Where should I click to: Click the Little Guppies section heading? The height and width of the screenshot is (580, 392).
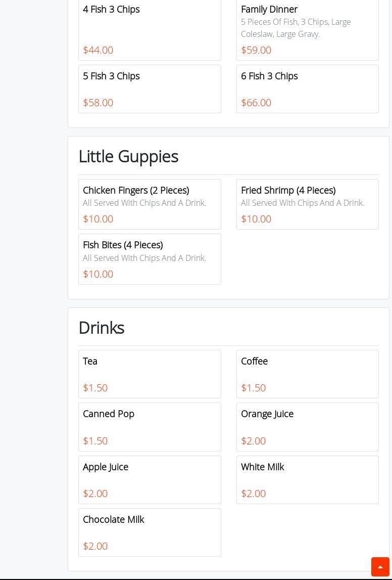pyautogui.click(x=128, y=156)
